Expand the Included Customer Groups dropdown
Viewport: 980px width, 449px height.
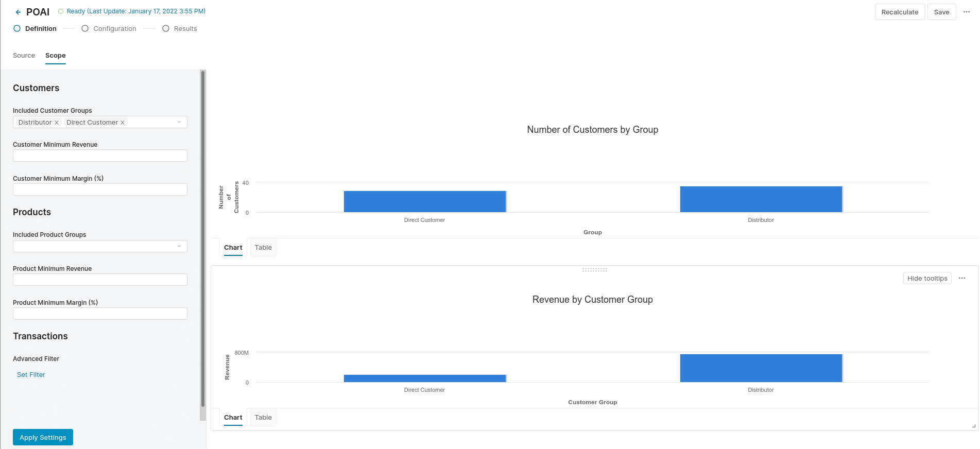click(179, 122)
